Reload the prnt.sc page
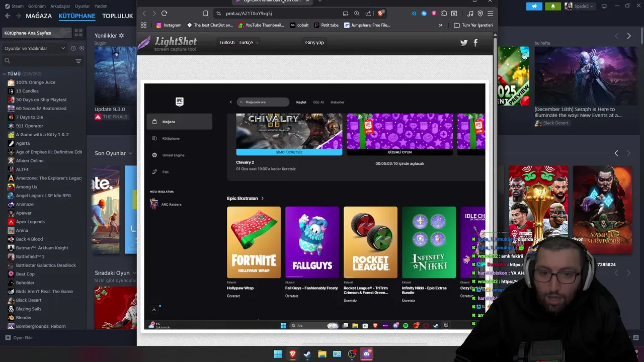644x362 pixels. (164, 14)
